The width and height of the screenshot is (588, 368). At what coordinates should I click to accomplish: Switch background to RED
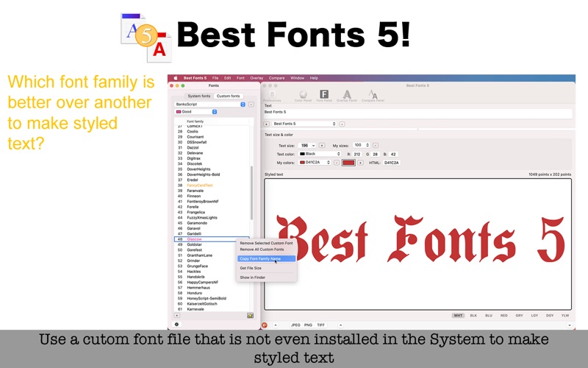coord(504,315)
